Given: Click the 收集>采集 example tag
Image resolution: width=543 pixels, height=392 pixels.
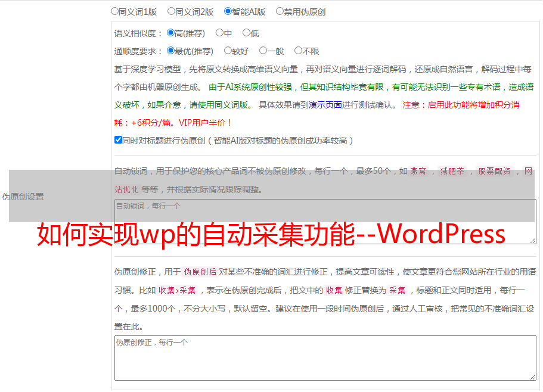Looking at the screenshot, I should coord(177,290).
